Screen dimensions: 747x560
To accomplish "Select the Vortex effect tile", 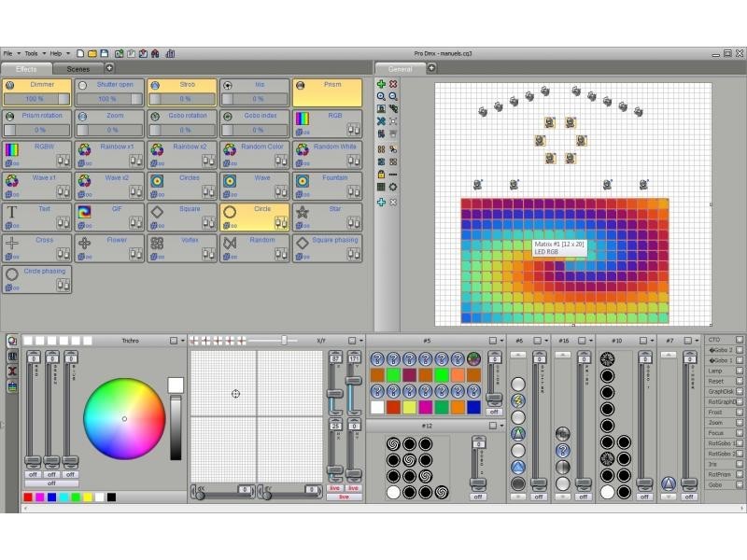I will tap(181, 248).
